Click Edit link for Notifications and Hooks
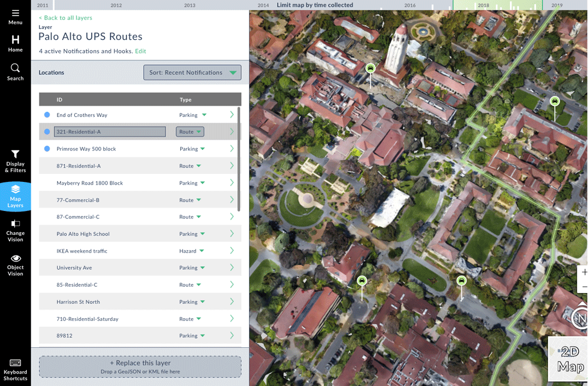 click(140, 51)
